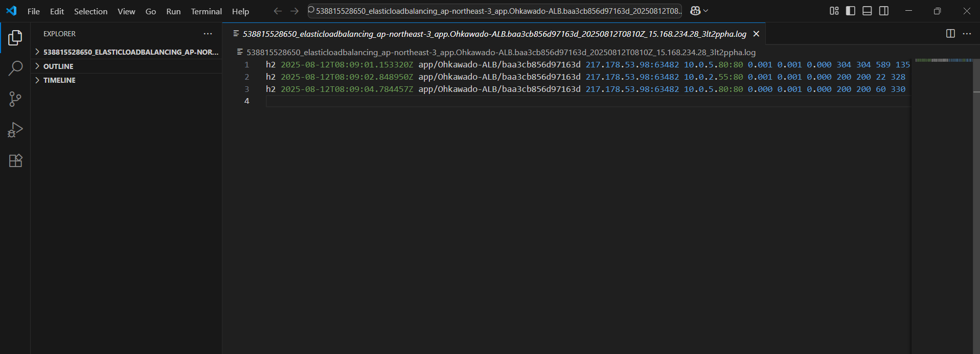The image size is (980, 354).
Task: Click the breadcrumb file name above editor
Action: click(500, 52)
